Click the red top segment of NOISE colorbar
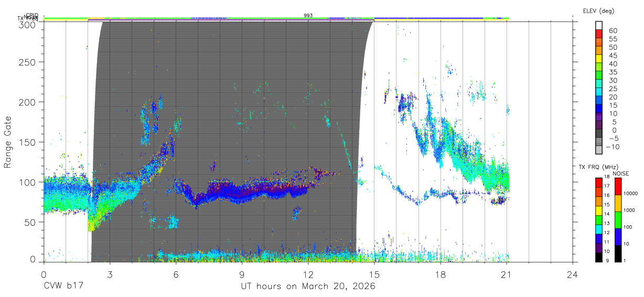Screen dimensions: 644x297 click(618, 186)
